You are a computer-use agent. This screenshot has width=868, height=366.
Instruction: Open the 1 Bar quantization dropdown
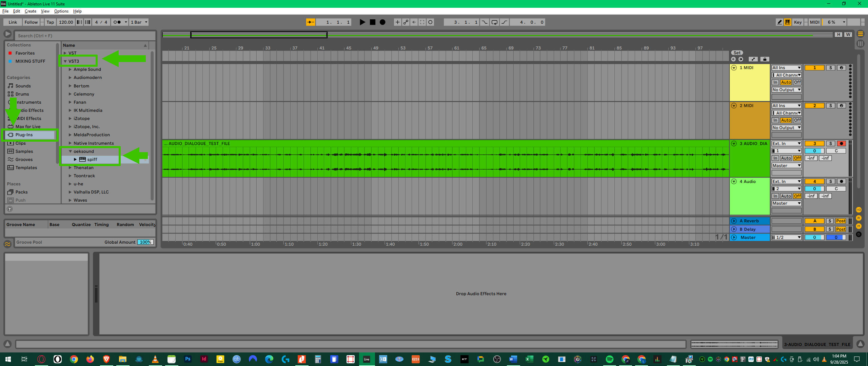click(139, 22)
